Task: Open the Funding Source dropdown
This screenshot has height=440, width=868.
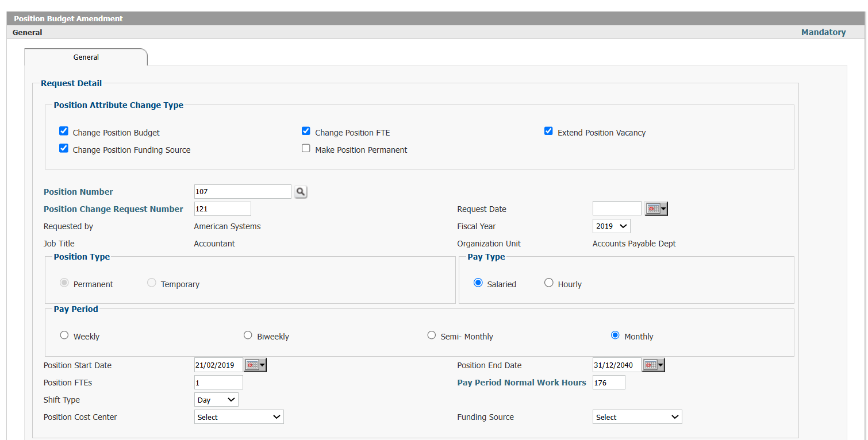Action: [637, 416]
